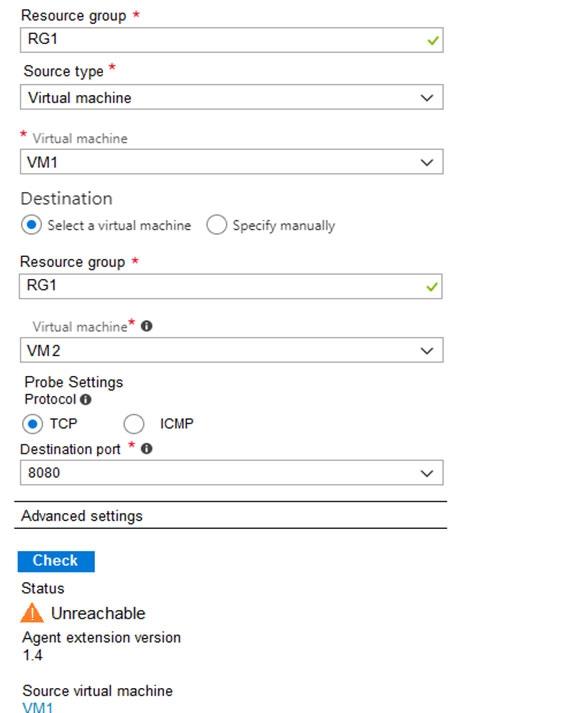Image resolution: width=585 pixels, height=713 pixels.
Task: Click green checkmark in destination Resource group
Action: 432,287
